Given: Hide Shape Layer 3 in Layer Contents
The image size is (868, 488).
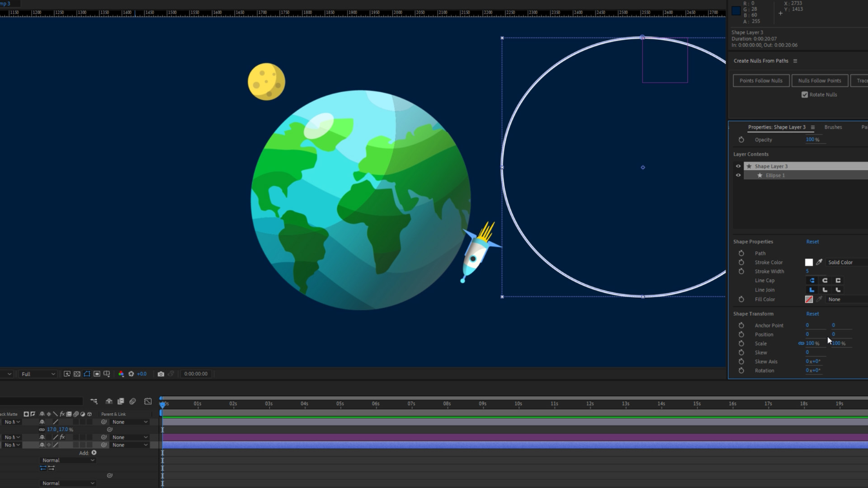Looking at the screenshot, I should tap(738, 166).
